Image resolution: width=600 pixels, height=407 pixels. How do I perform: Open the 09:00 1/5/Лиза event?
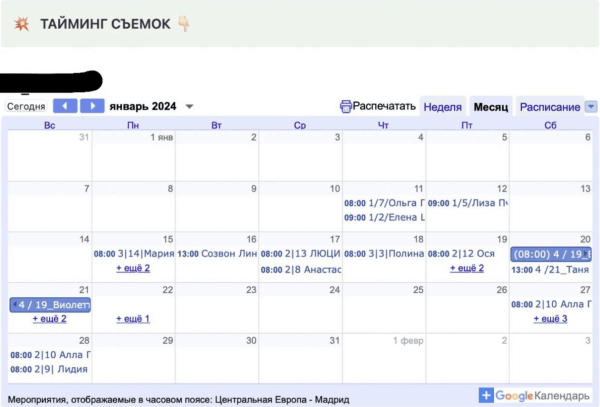(468, 203)
